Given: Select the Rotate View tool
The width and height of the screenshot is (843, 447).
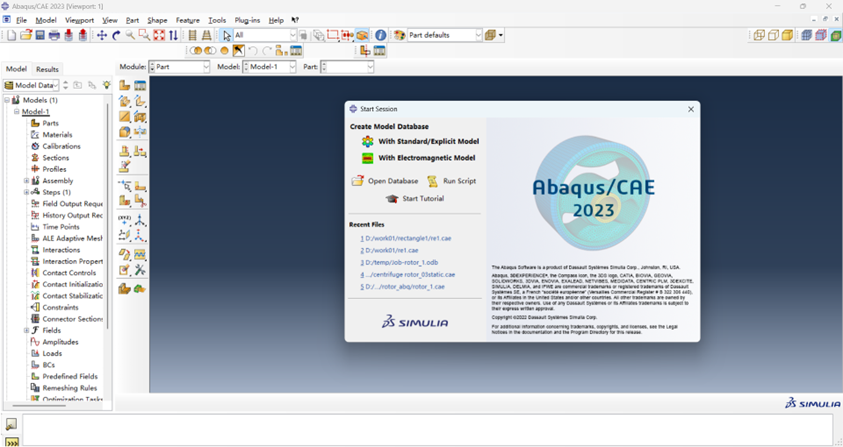Looking at the screenshot, I should point(116,35).
